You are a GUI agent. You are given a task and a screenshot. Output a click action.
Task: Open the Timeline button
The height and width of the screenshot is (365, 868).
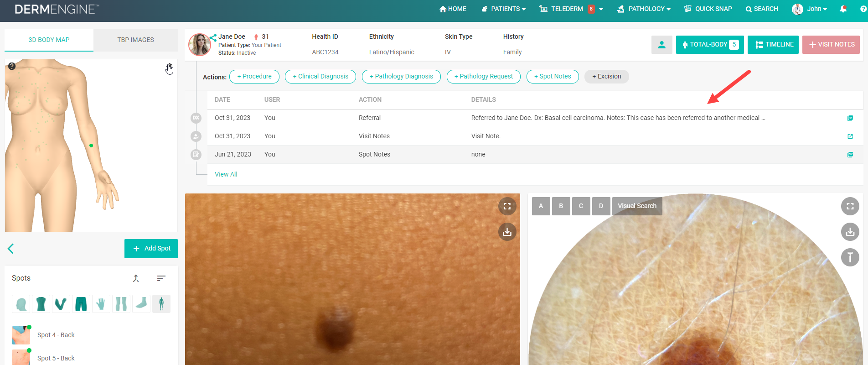pyautogui.click(x=773, y=45)
